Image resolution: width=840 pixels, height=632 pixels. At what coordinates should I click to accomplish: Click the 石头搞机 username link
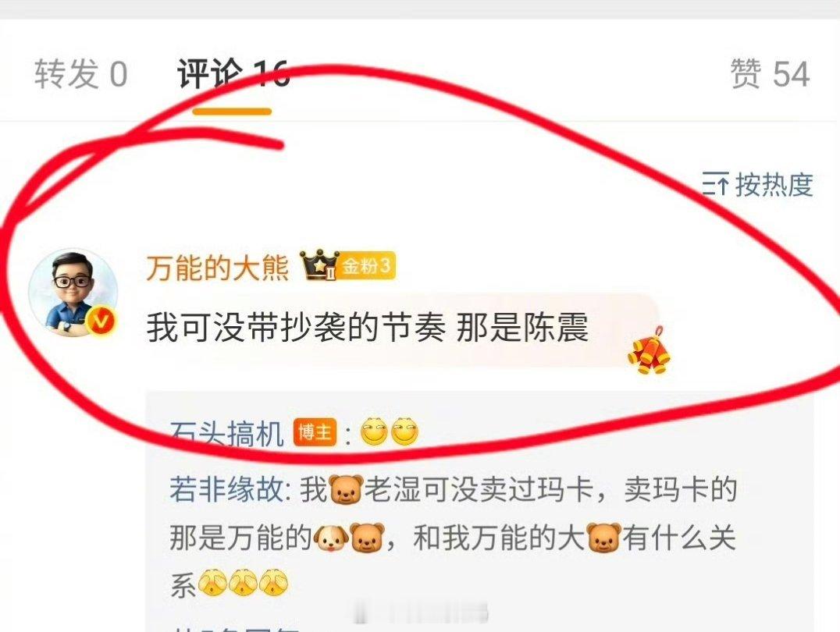pyautogui.click(x=226, y=433)
